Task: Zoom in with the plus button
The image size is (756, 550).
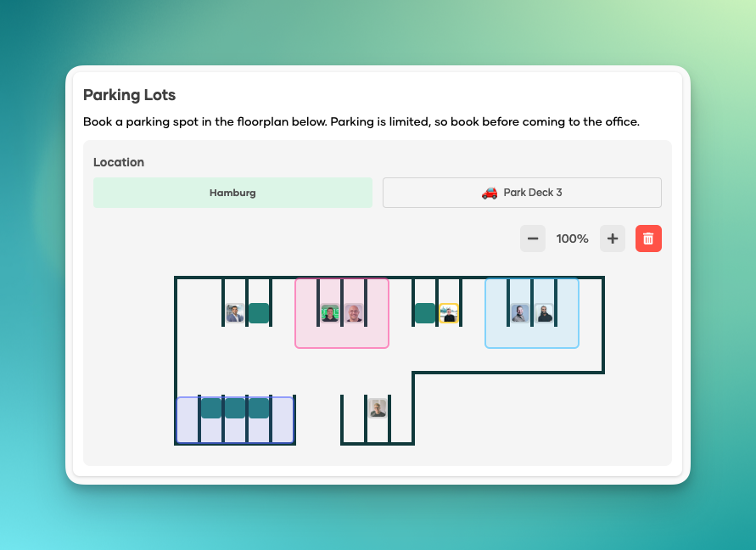Action: 612,239
